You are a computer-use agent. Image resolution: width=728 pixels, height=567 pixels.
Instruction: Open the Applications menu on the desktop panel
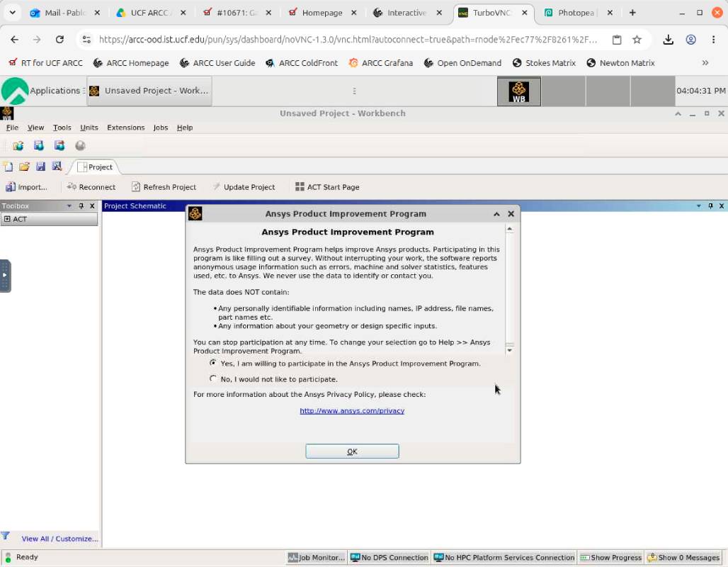(42, 91)
